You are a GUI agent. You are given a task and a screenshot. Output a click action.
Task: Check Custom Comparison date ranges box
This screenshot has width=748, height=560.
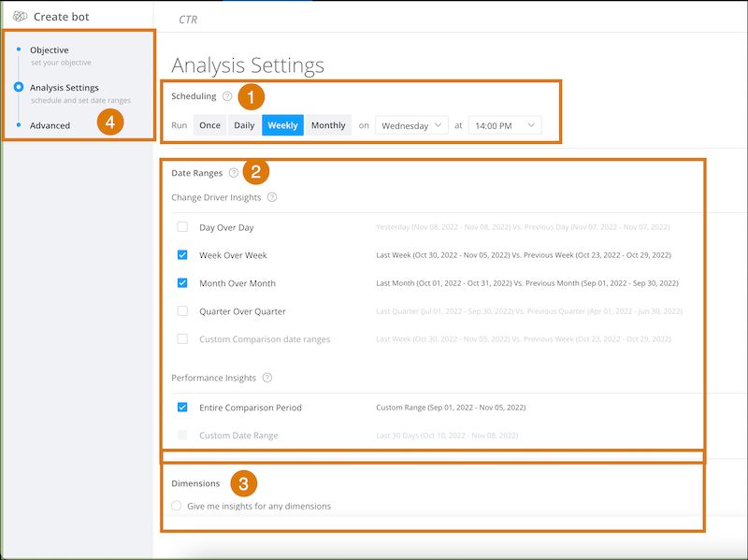click(182, 339)
